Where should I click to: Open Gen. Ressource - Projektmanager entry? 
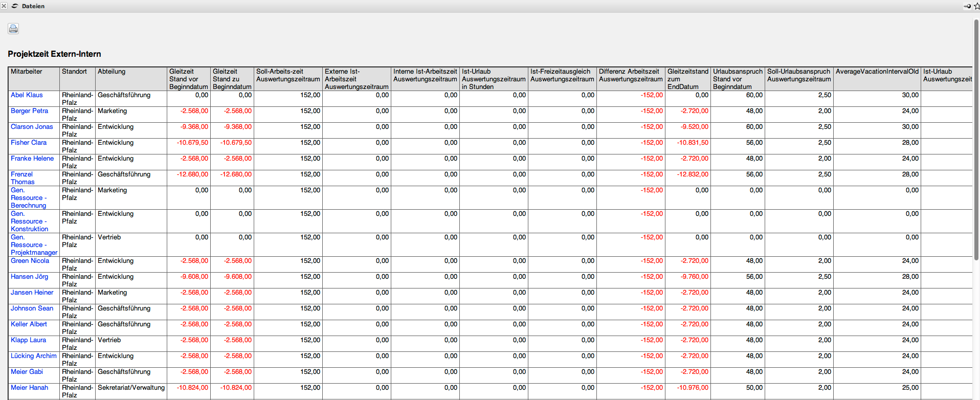click(x=34, y=245)
